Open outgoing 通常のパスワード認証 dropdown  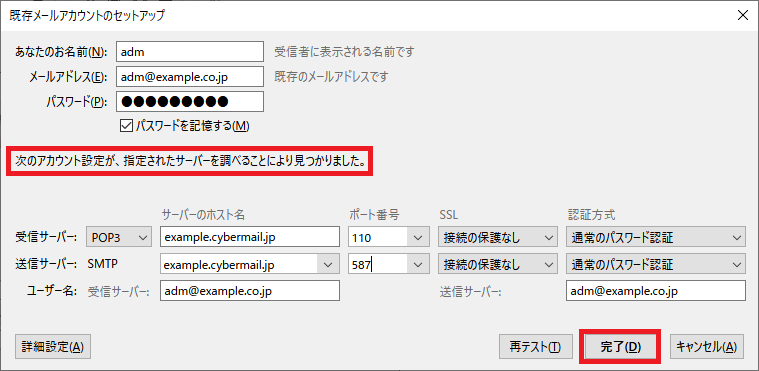coord(655,265)
